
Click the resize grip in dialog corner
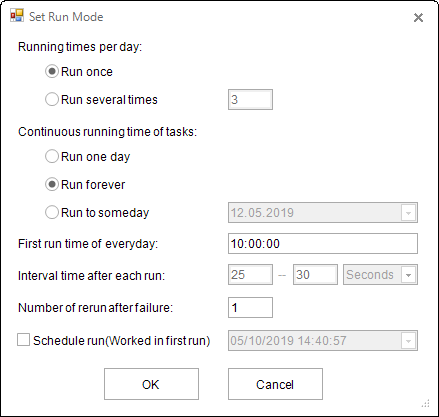426,404
